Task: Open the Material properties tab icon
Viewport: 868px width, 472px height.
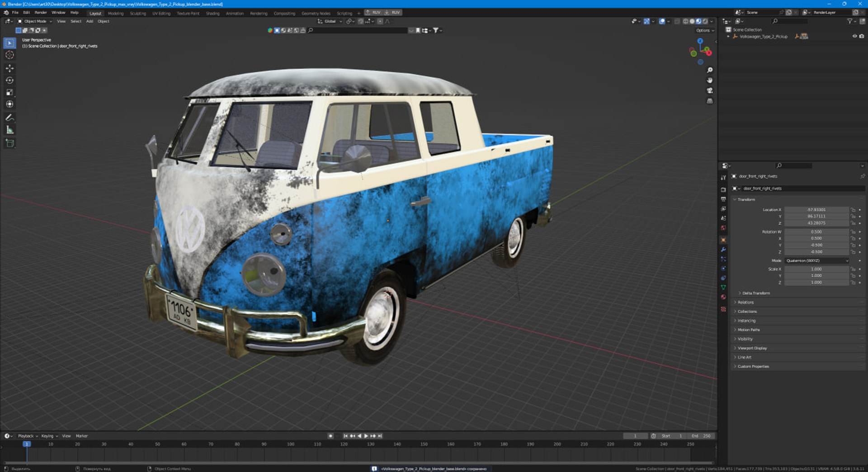Action: pyautogui.click(x=723, y=297)
